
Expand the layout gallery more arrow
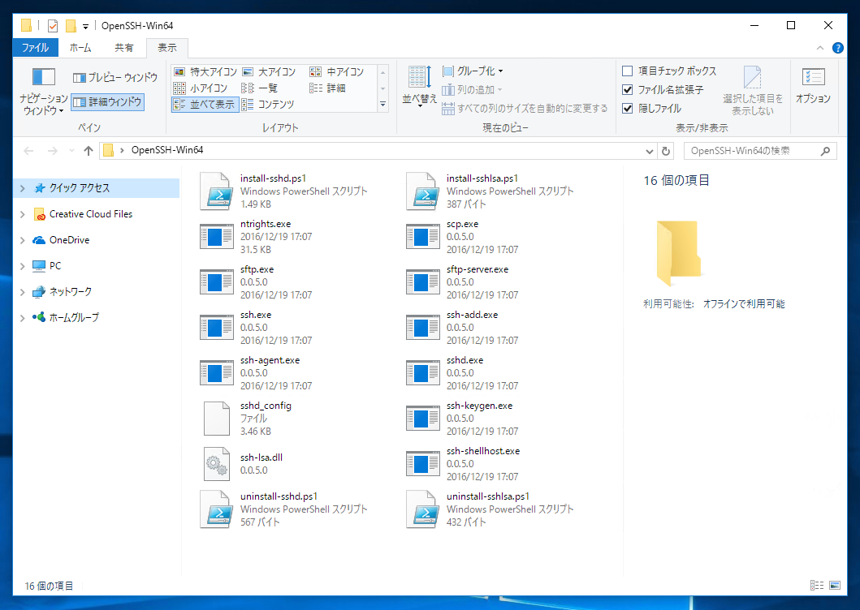click(383, 104)
